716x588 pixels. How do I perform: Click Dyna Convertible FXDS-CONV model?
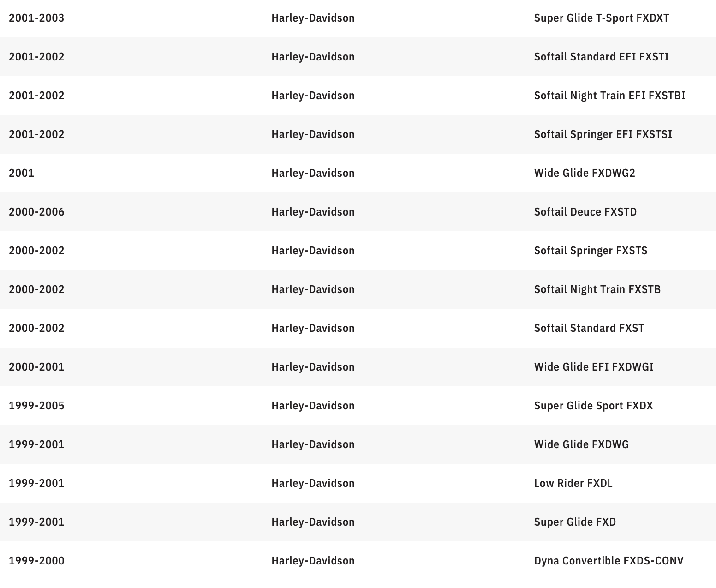(x=609, y=561)
